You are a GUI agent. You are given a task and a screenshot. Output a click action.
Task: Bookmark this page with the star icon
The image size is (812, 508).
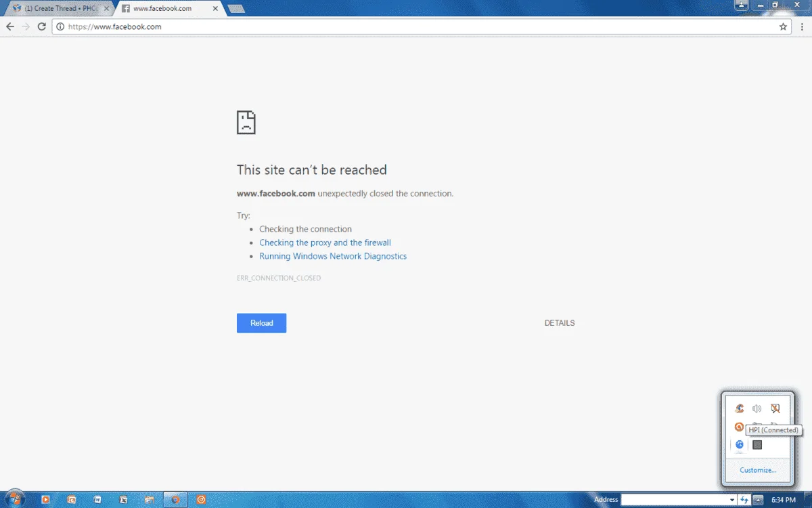[783, 26]
